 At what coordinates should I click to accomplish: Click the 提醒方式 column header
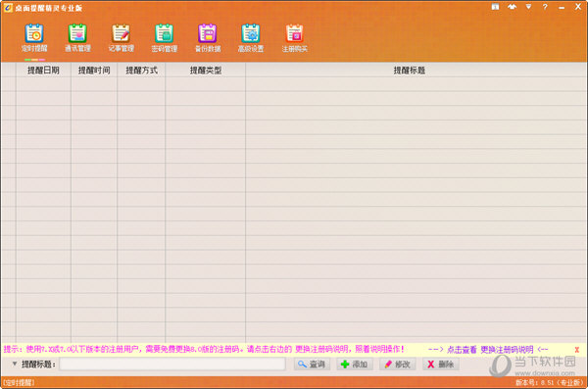click(x=141, y=71)
